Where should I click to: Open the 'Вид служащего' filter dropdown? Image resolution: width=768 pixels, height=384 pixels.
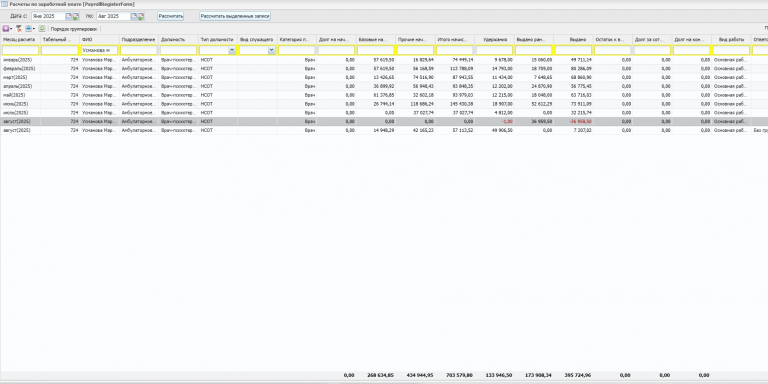(272, 50)
